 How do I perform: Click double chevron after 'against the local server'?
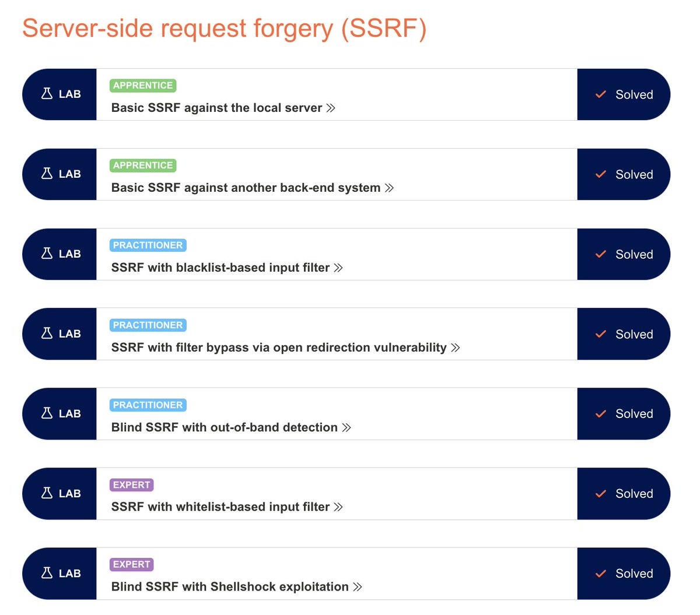(x=331, y=108)
